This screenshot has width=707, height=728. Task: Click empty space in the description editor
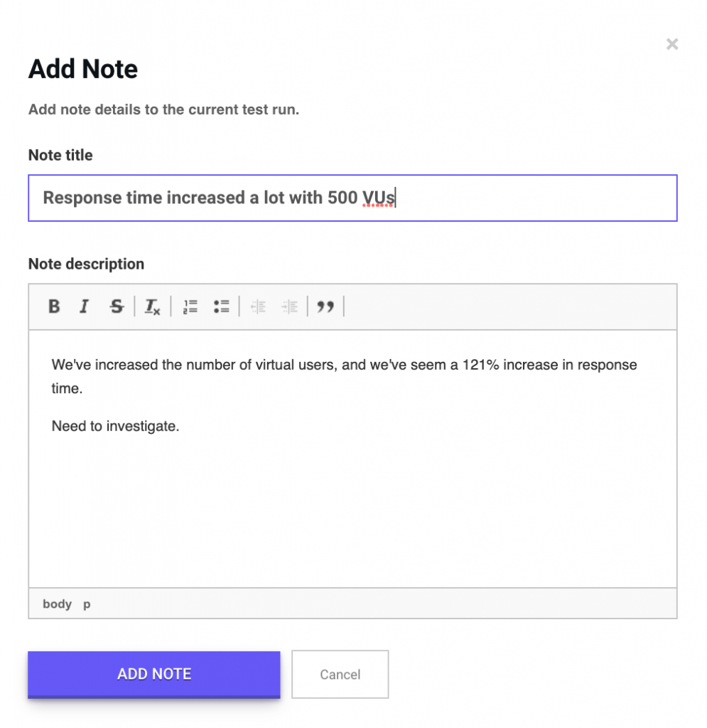(x=352, y=510)
